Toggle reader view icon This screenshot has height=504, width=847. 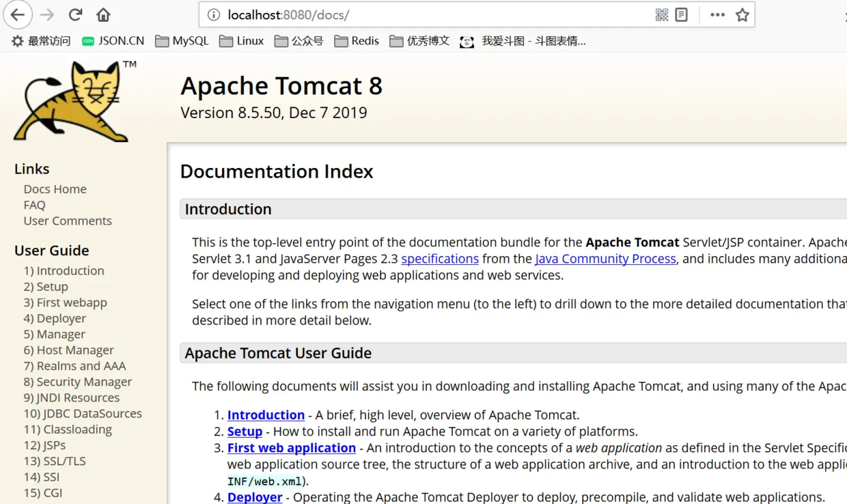681,15
